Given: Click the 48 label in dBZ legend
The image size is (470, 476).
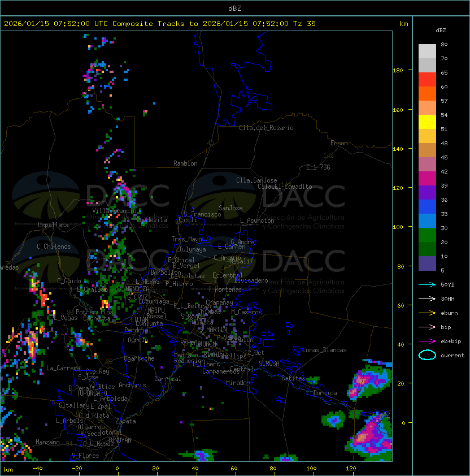Looking at the screenshot, I should pyautogui.click(x=444, y=143).
